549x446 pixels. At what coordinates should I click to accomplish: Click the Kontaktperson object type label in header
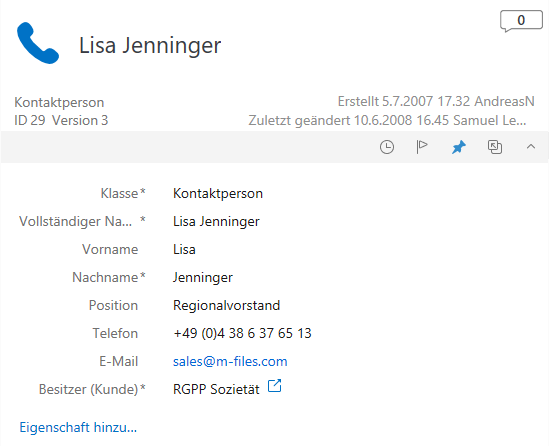point(59,102)
